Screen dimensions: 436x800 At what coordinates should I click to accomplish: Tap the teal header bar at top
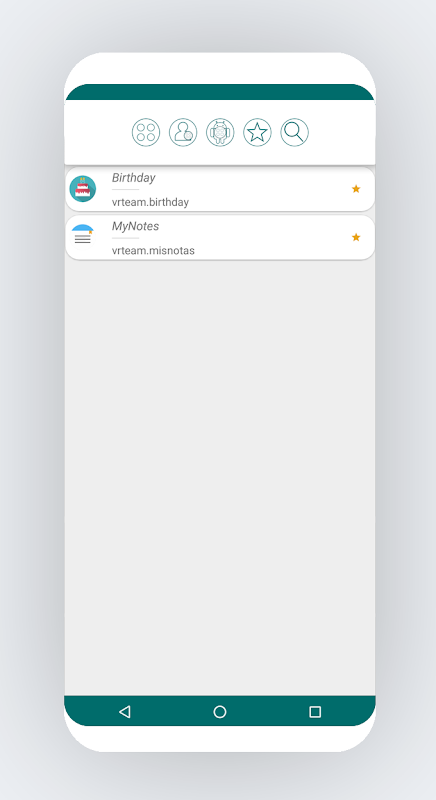[x=220, y=92]
